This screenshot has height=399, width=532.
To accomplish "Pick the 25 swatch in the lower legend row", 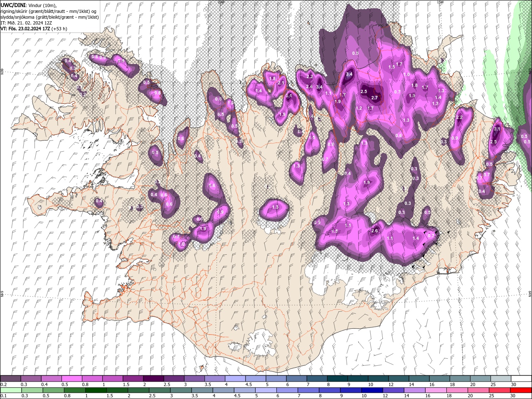I will tap(500, 390).
